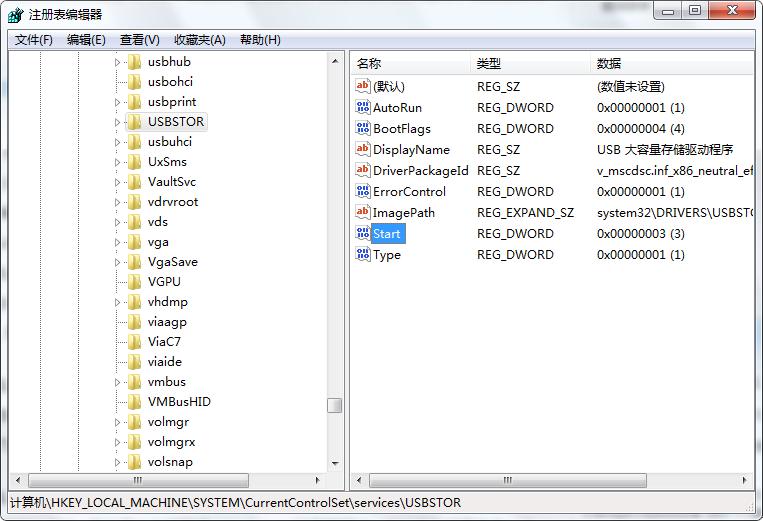Click the AutoRun DWORD value icon

point(363,107)
